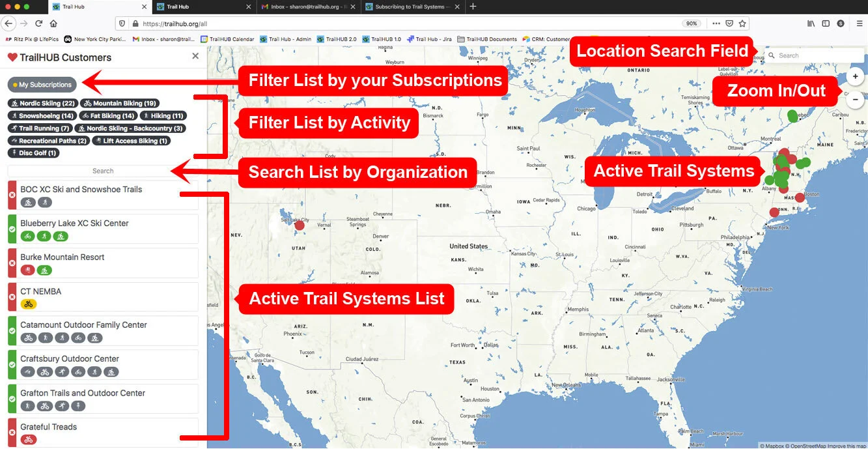This screenshot has height=449, width=868.
Task: Toggle the browser sidebar view icon
Action: tap(826, 23)
